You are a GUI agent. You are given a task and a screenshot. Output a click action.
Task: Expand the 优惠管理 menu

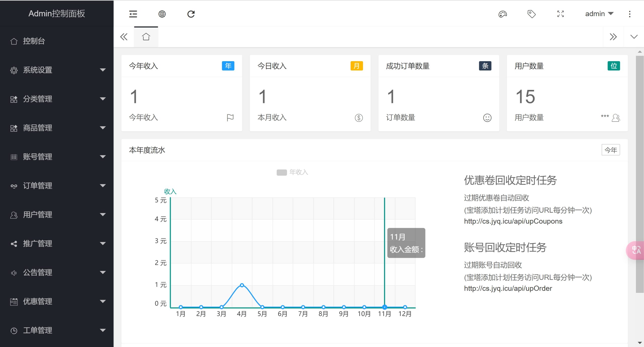pos(57,301)
